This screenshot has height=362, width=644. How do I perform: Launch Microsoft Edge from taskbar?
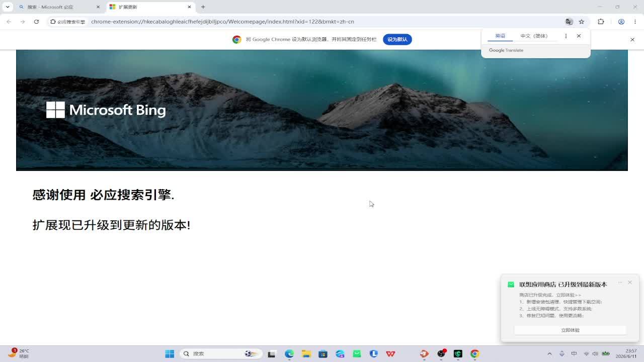pyautogui.click(x=289, y=353)
